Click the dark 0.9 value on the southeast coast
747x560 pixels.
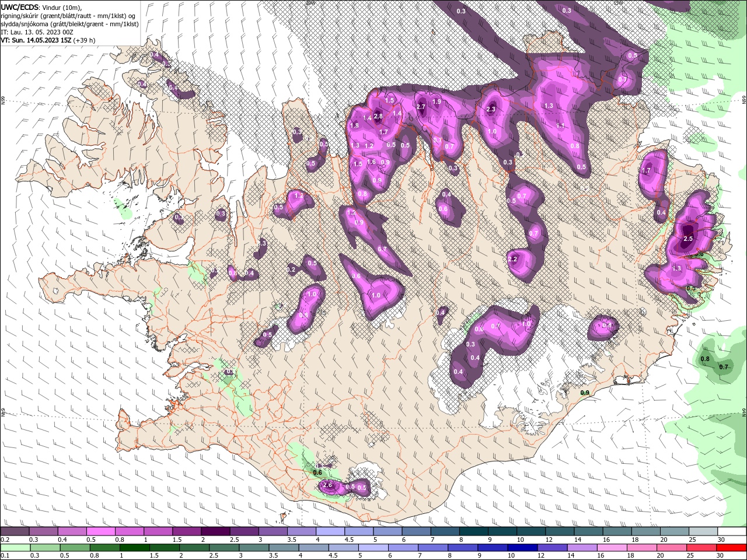click(585, 393)
